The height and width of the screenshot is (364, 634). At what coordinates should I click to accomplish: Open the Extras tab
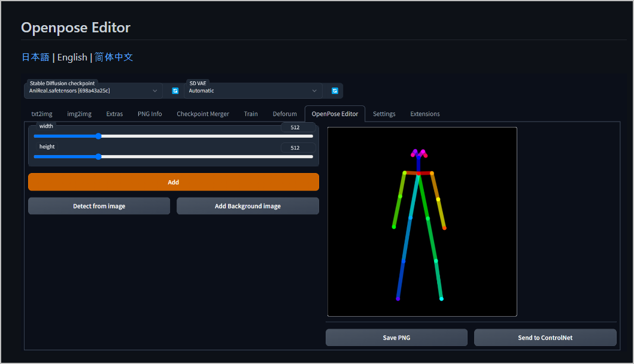114,113
